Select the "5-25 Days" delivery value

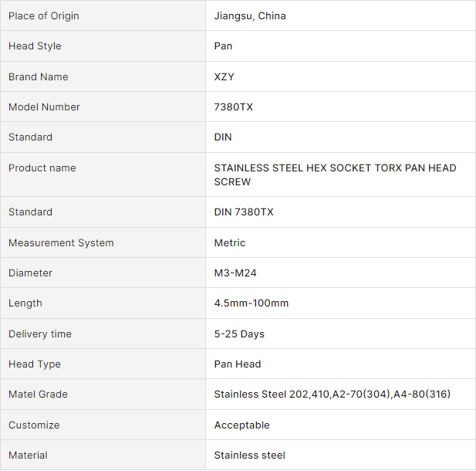(239, 334)
